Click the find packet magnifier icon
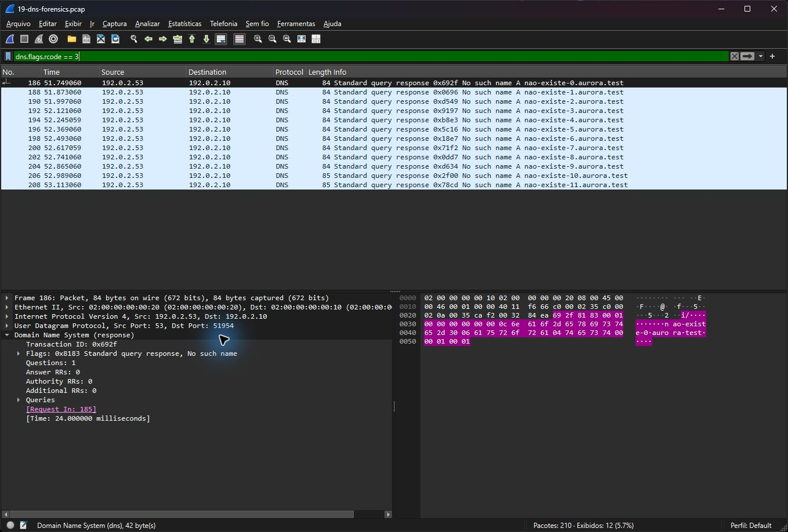The image size is (788, 532). [x=134, y=39]
